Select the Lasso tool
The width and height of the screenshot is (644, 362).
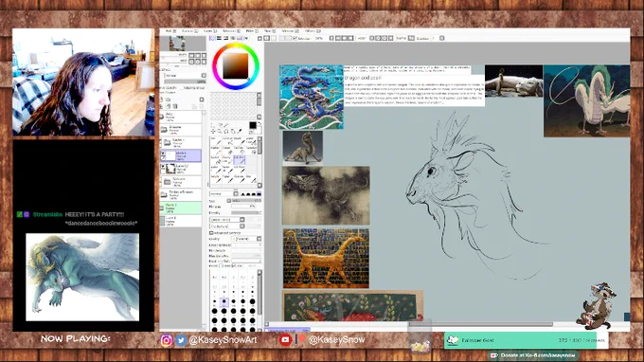[x=220, y=125]
